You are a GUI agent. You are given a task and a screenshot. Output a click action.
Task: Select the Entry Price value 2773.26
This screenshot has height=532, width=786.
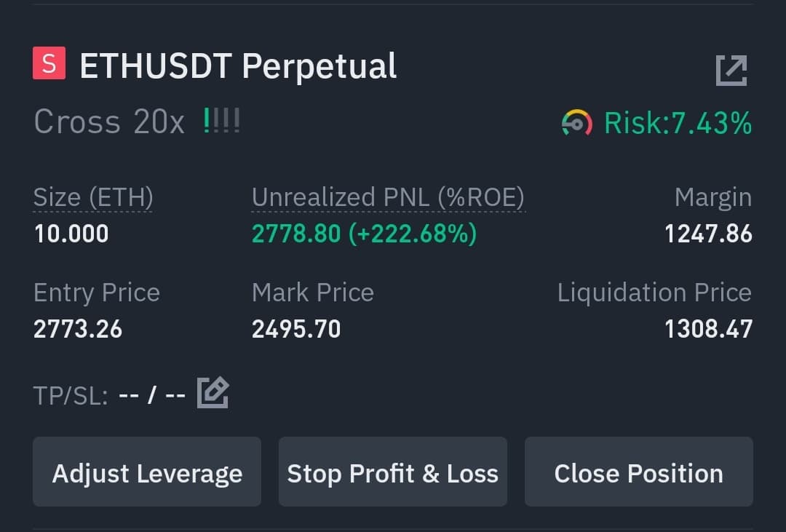78,330
